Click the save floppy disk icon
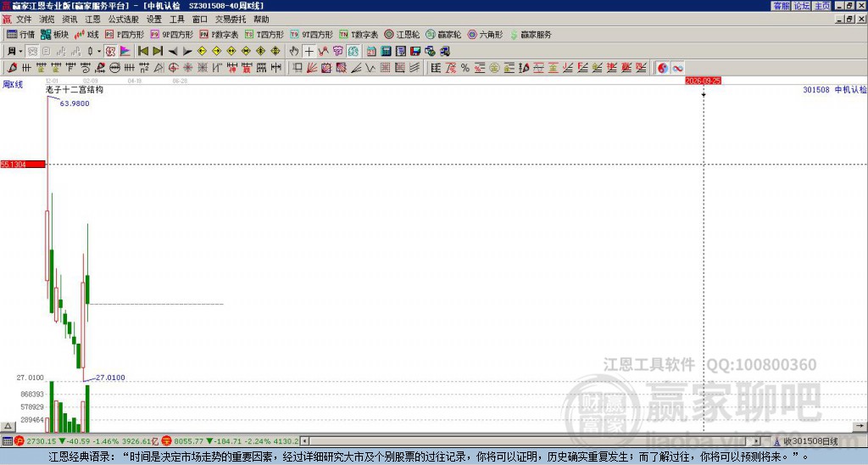868x465 pixels. 415,52
